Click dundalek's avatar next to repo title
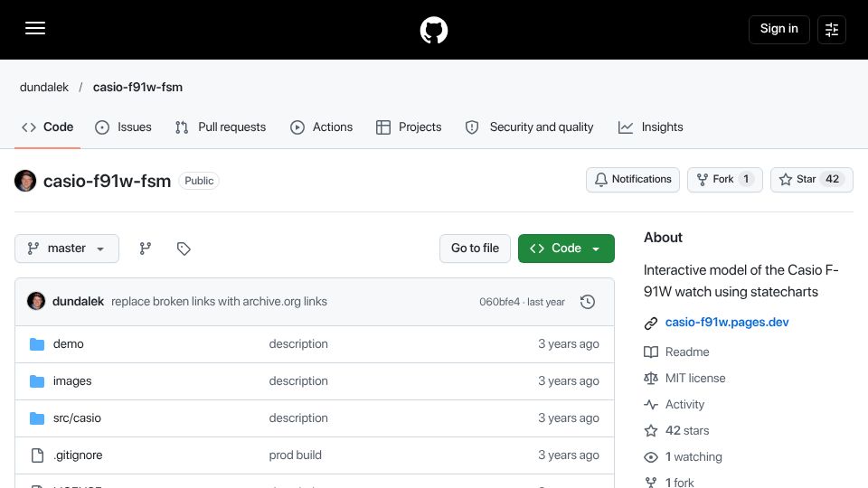The height and width of the screenshot is (488, 868). [x=25, y=181]
